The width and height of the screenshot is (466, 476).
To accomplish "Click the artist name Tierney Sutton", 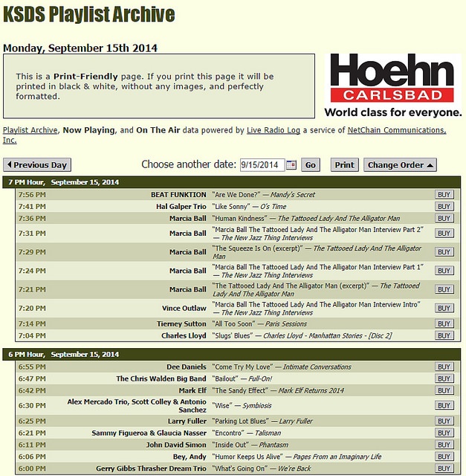I will tap(181, 324).
